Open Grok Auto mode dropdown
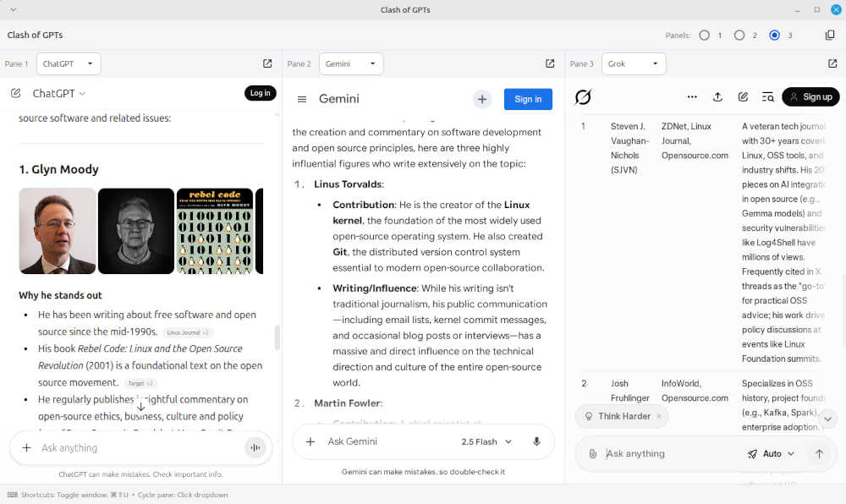Image resolution: width=846 pixels, height=504 pixels. pos(771,454)
